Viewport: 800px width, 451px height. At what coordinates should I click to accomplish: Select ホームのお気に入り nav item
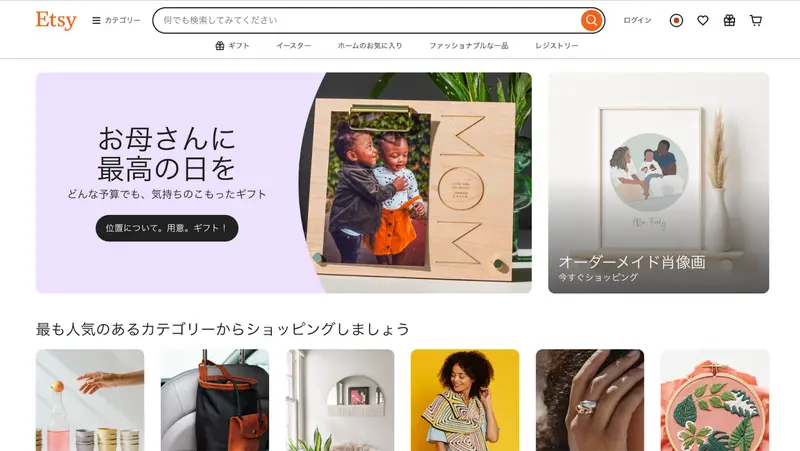point(370,45)
